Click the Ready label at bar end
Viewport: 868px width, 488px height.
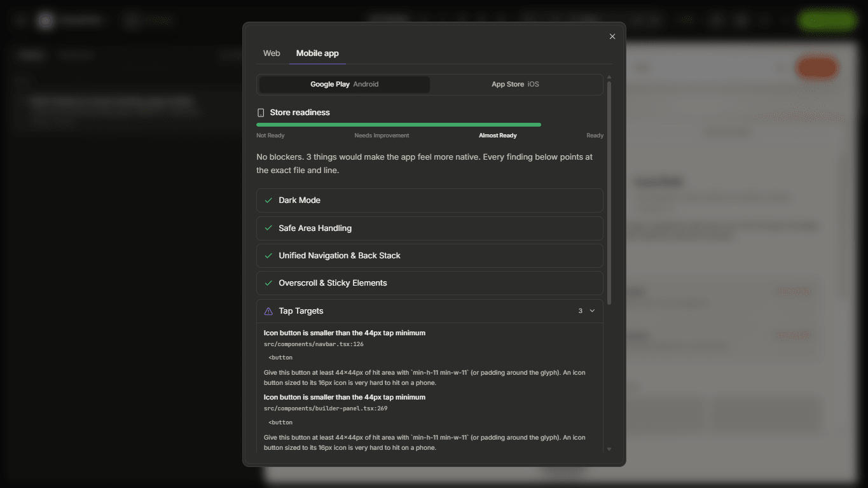(595, 136)
